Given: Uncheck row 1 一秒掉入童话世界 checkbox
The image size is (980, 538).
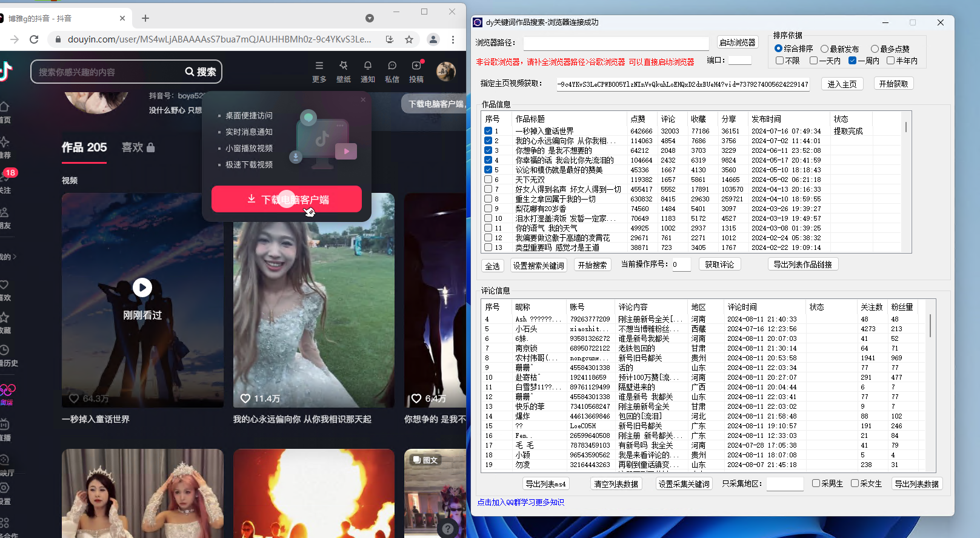Looking at the screenshot, I should [488, 130].
